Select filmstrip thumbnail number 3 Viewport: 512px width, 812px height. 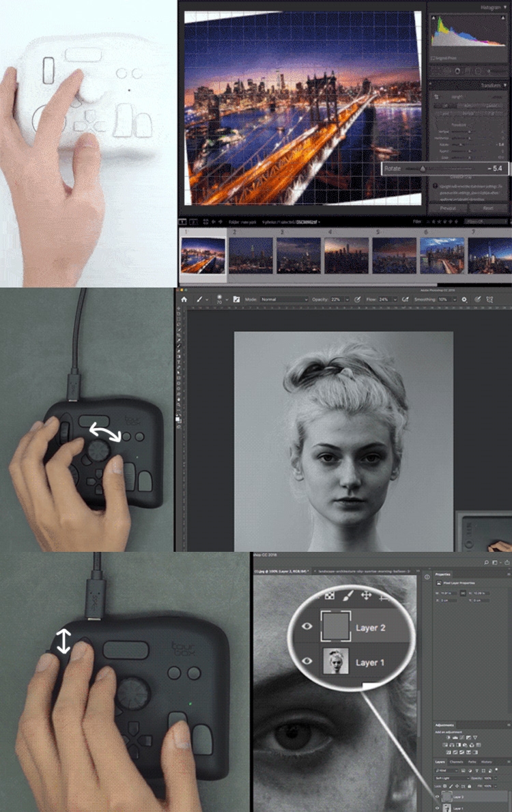pyautogui.click(x=298, y=255)
